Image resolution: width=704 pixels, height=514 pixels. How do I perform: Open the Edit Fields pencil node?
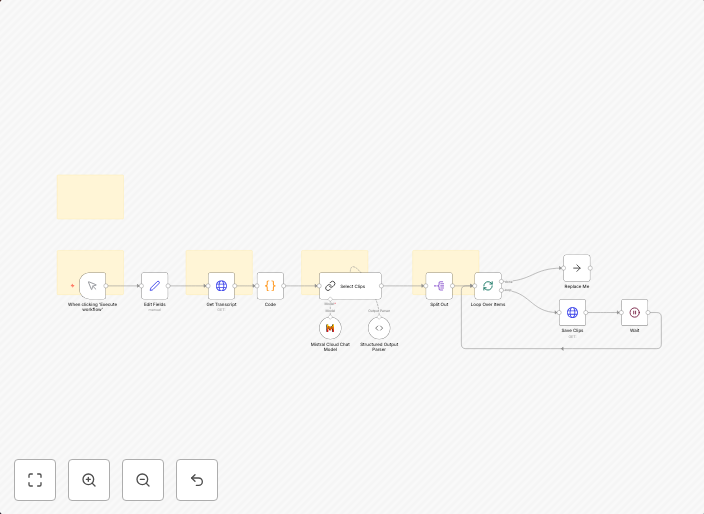(x=154, y=286)
